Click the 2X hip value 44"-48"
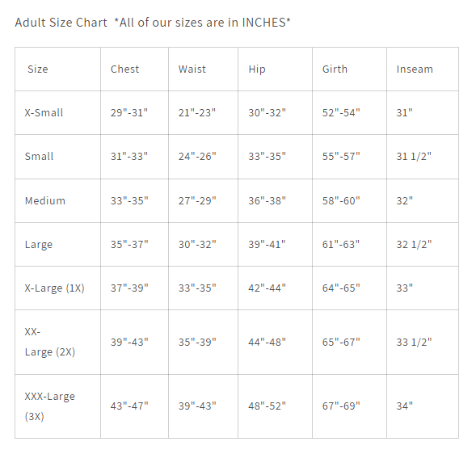476x450 pixels. click(x=267, y=342)
